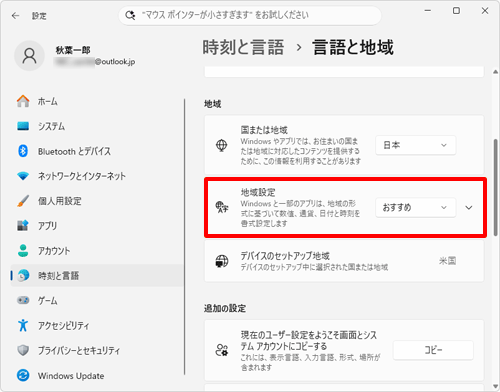Click the globe icon beside デバイスのセットアップ地域

(222, 261)
